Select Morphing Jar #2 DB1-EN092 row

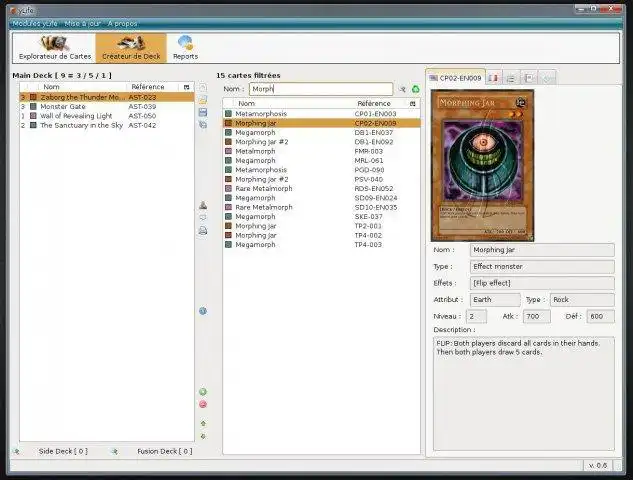tap(321, 142)
